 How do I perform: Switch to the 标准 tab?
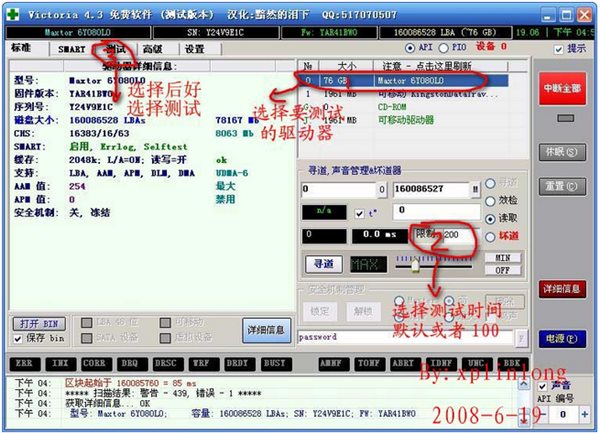click(21, 48)
